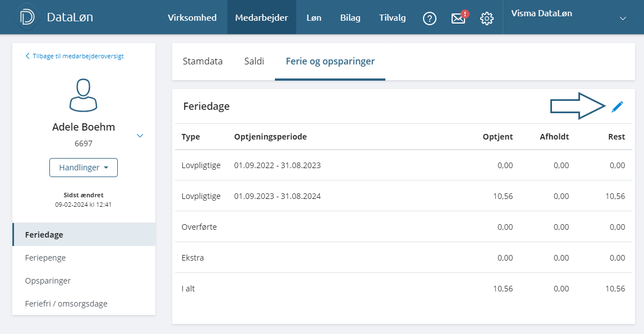Select the Ferie og opsparinger tab
Image resolution: width=644 pixels, height=334 pixels.
330,61
